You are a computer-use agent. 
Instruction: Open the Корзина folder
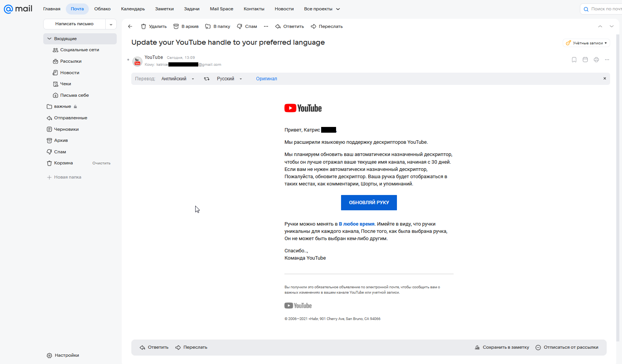(63, 163)
